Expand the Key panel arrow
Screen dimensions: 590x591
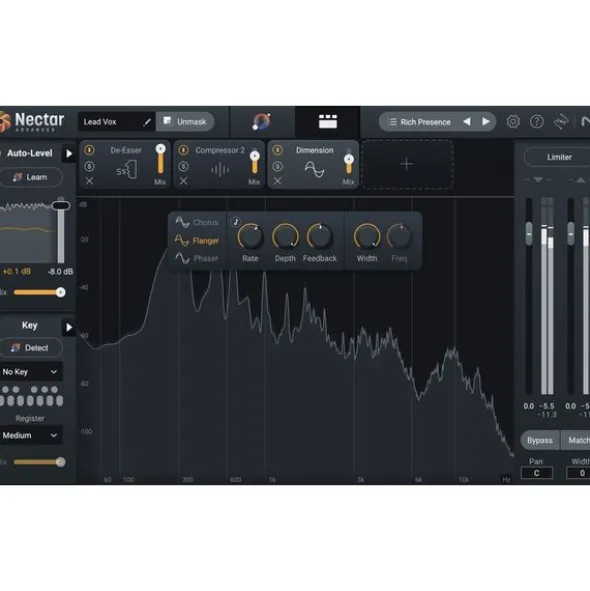pos(69,327)
